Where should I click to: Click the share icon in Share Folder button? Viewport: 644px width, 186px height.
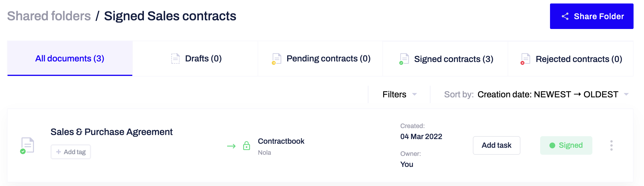click(x=565, y=16)
